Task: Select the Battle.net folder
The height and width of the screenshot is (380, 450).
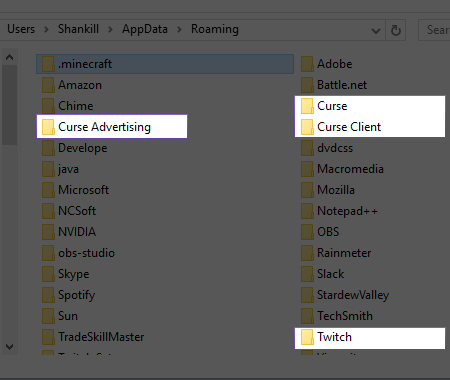Action: click(x=334, y=85)
